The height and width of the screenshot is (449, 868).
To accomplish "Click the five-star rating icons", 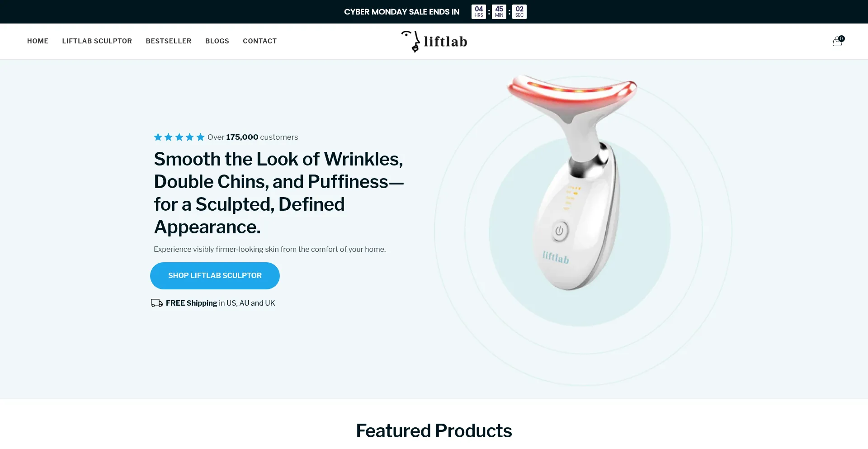I will [179, 137].
